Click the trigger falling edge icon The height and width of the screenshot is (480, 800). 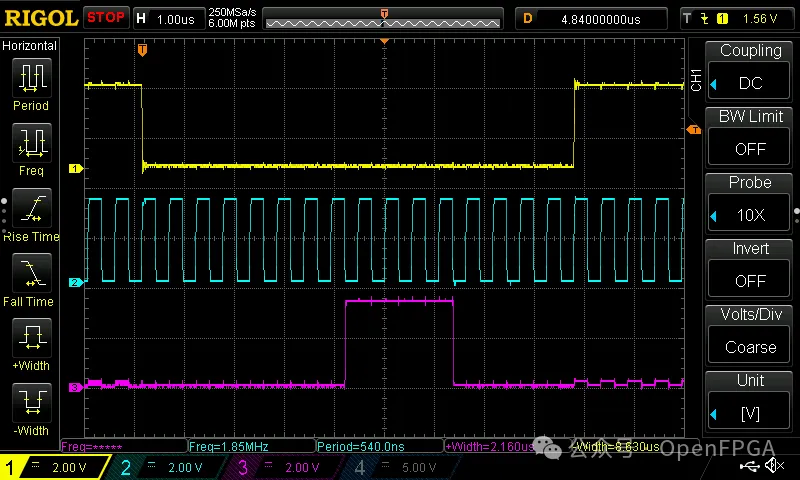point(705,19)
